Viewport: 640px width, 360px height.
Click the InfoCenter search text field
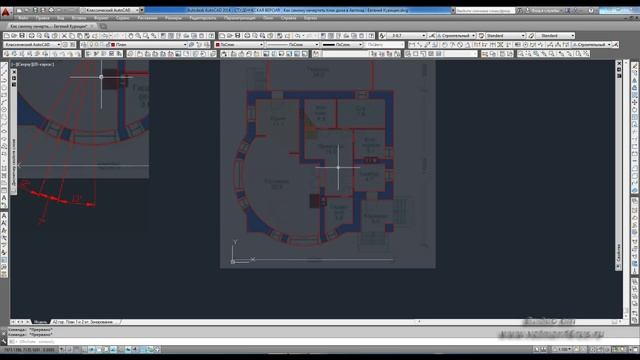click(485, 11)
